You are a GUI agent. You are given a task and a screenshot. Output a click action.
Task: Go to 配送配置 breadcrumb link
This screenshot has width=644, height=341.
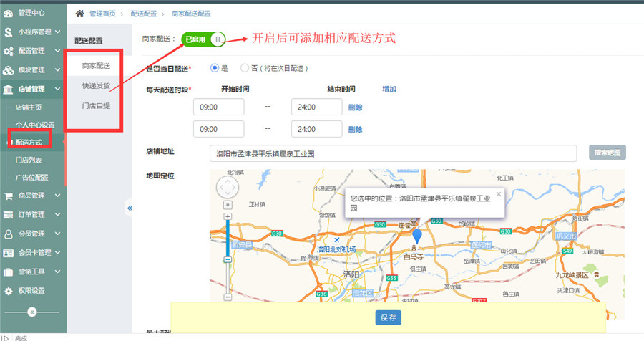pyautogui.click(x=144, y=14)
